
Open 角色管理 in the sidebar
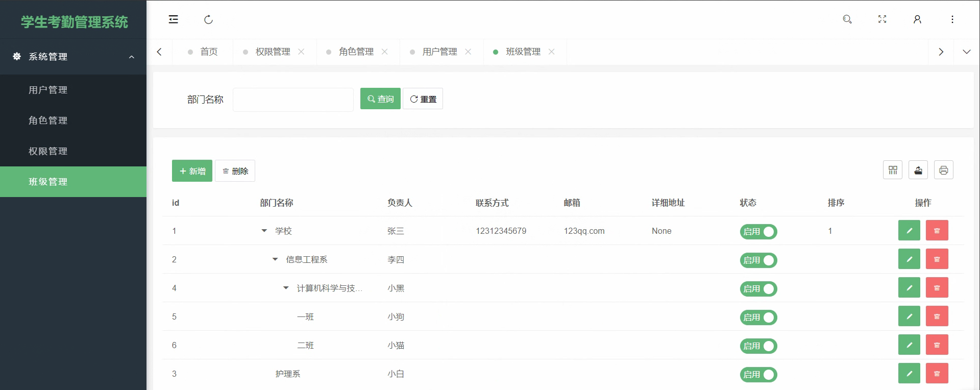pyautogui.click(x=48, y=120)
